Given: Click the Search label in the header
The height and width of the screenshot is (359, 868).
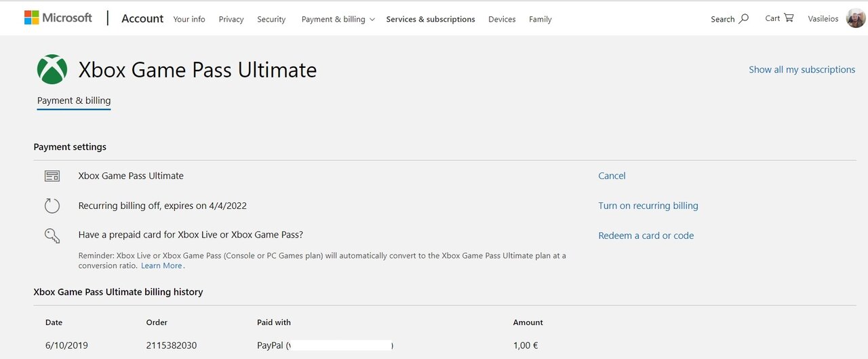Looking at the screenshot, I should [723, 19].
